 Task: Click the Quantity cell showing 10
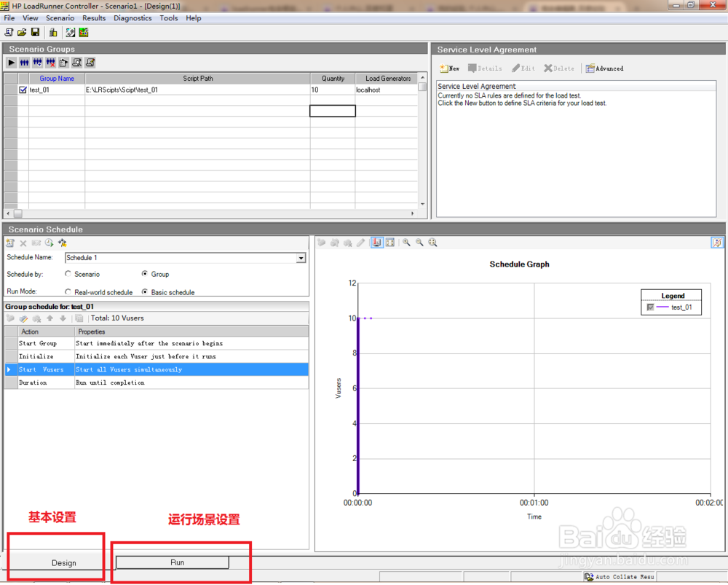point(333,90)
